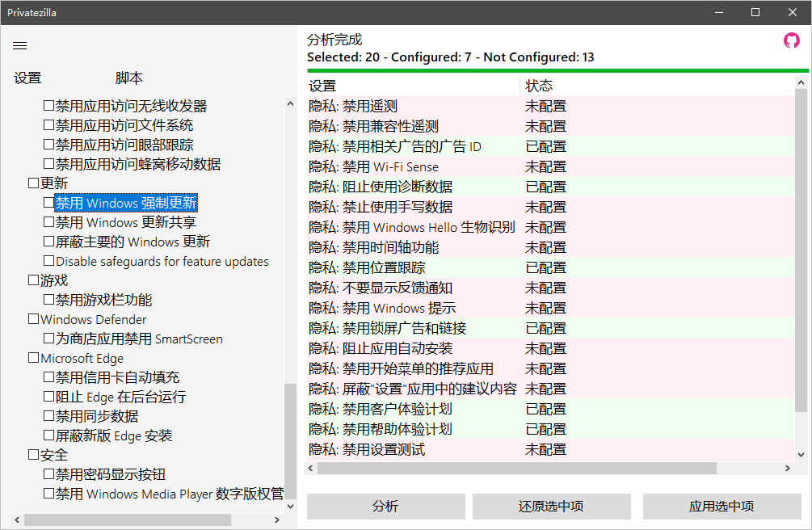Click the 应用选中项 button
Viewport: 812px width, 530px height.
722,507
